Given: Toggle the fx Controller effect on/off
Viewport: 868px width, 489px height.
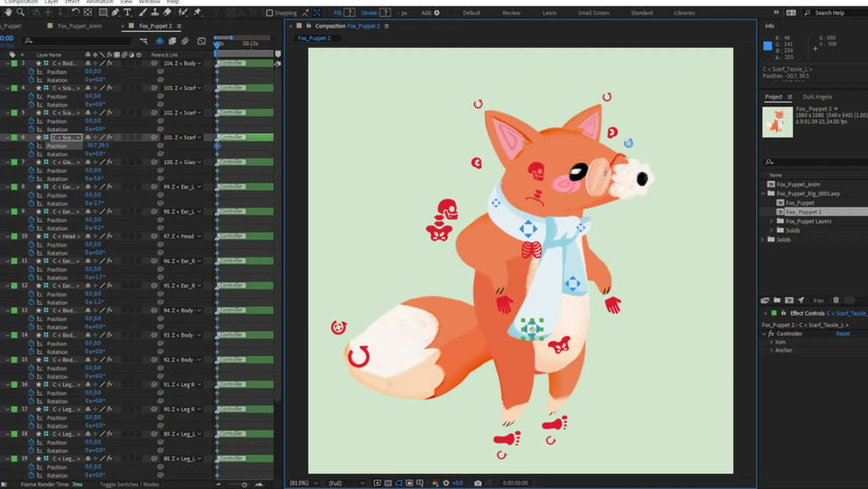Looking at the screenshot, I should pyautogui.click(x=771, y=334).
